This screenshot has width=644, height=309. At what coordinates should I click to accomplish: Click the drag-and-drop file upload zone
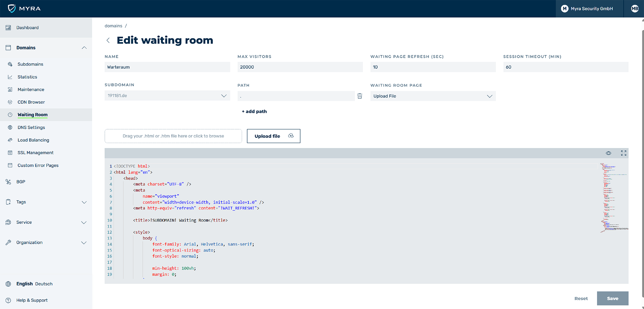click(173, 136)
